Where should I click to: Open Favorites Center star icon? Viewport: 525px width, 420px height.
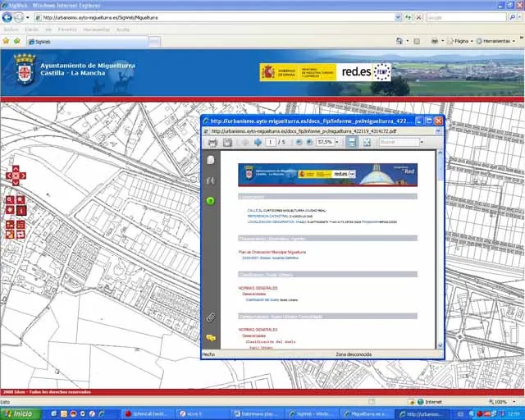tap(6, 41)
